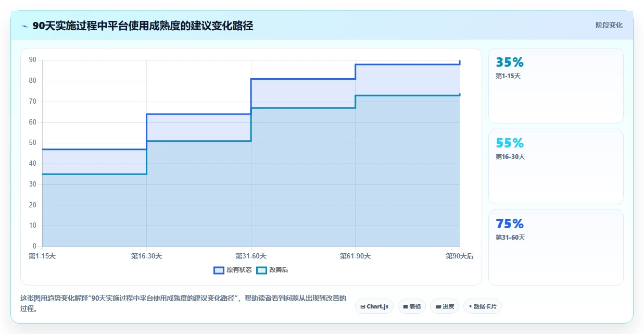Open the 55% 第16-30天 stat card
Viewport: 644px width, 334px height.
coord(555,166)
